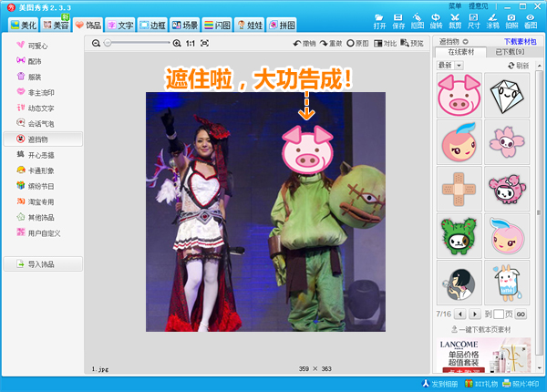
Task: Open the 抠图 (cutout) tool
Action: pos(417,22)
